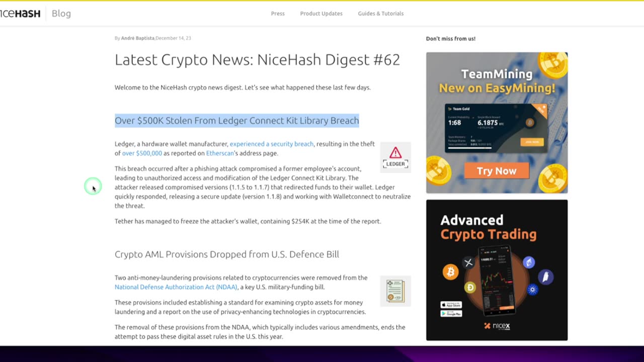Click author name André Baptista
This screenshot has height=362, width=644.
pyautogui.click(x=137, y=38)
